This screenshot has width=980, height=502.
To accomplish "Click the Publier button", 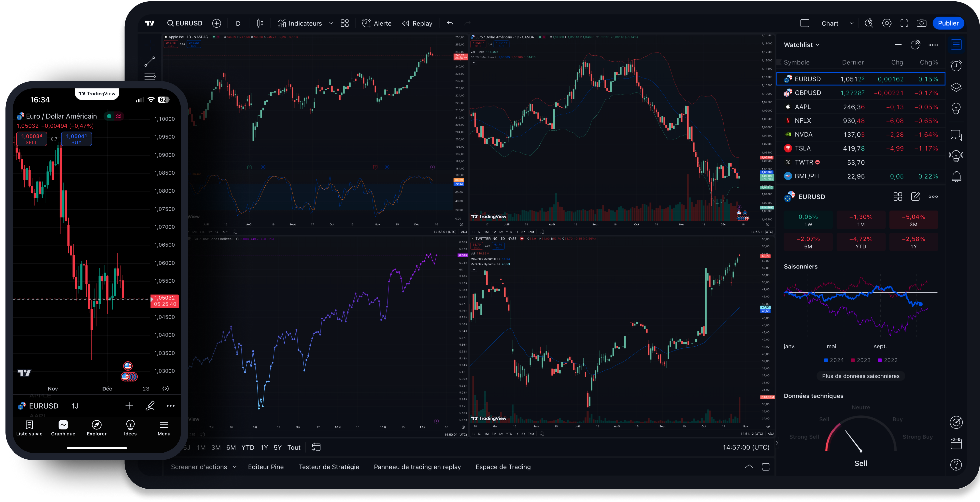I will pos(948,23).
